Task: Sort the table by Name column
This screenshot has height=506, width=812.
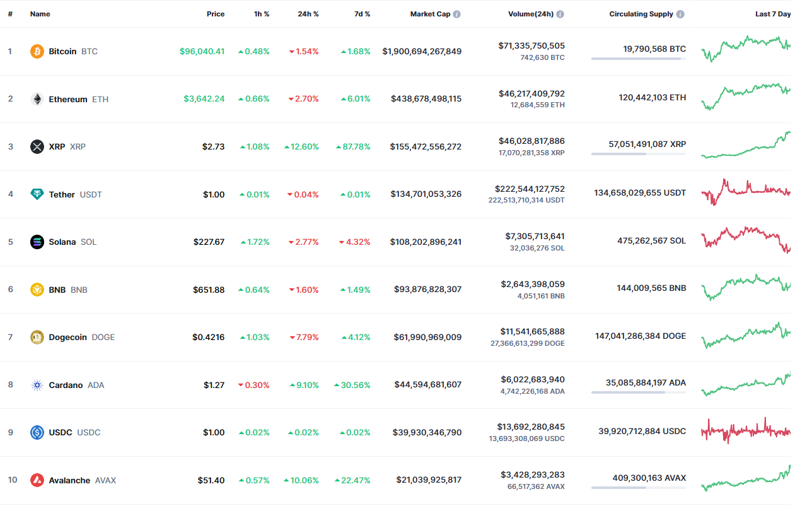Action: click(x=40, y=14)
